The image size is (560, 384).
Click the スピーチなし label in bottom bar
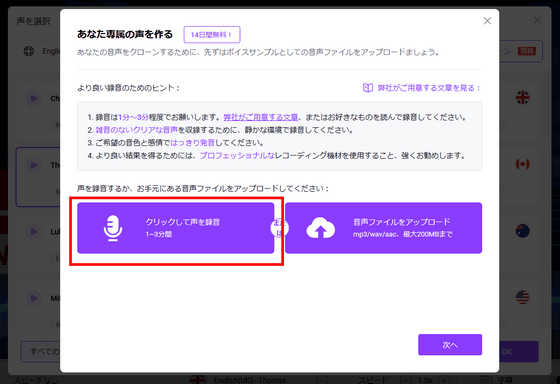pyautogui.click(x=35, y=380)
